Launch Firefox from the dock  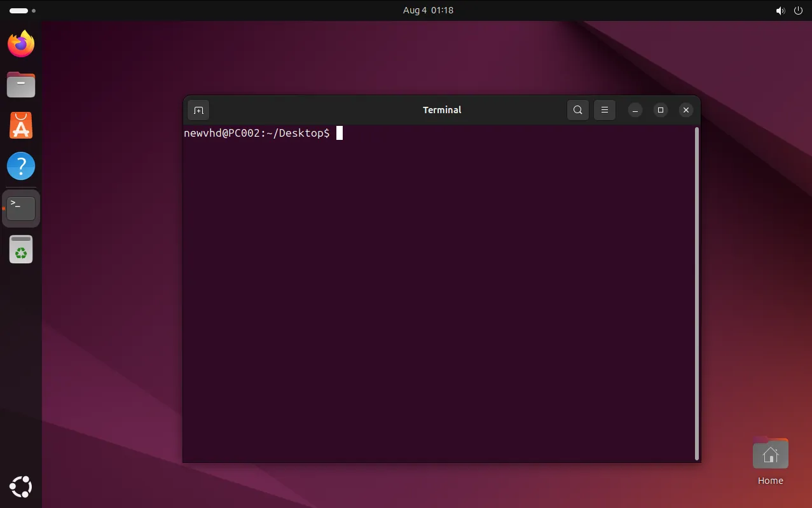21,44
